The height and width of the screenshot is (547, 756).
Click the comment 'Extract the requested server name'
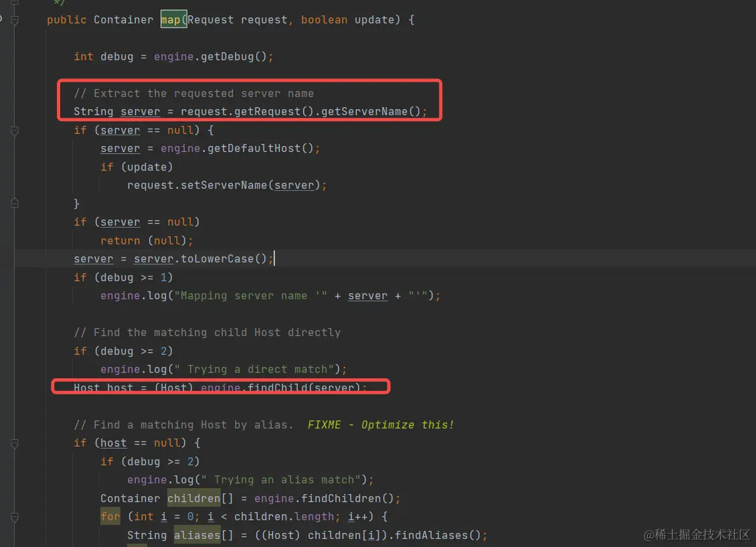[x=203, y=94]
